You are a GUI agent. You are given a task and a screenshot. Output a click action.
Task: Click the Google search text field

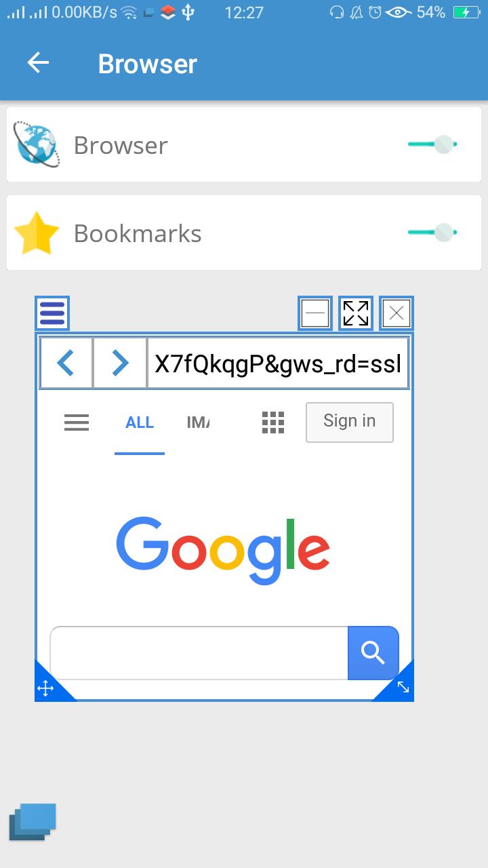(199, 652)
